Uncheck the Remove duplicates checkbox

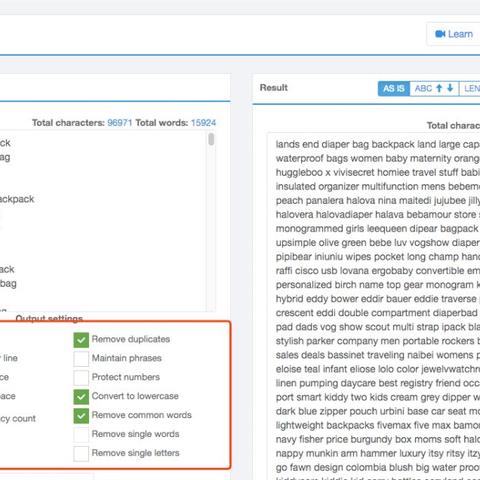pos(81,340)
